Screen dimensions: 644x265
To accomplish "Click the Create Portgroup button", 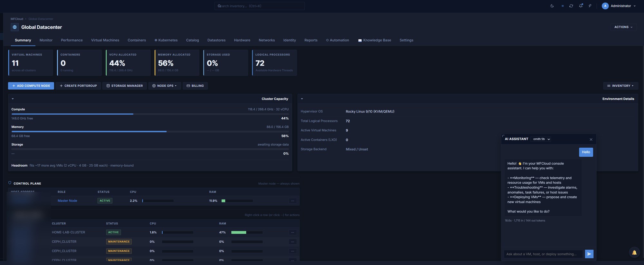I will pyautogui.click(x=78, y=86).
